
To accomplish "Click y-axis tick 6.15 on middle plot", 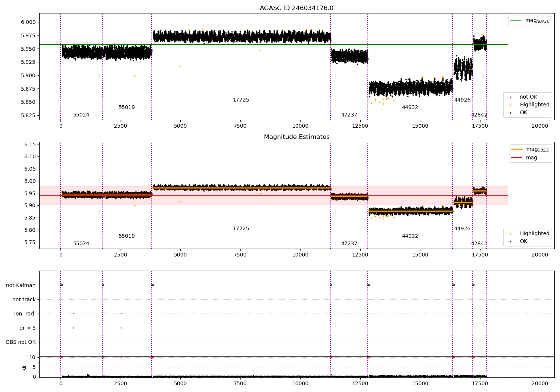I will [x=30, y=144].
